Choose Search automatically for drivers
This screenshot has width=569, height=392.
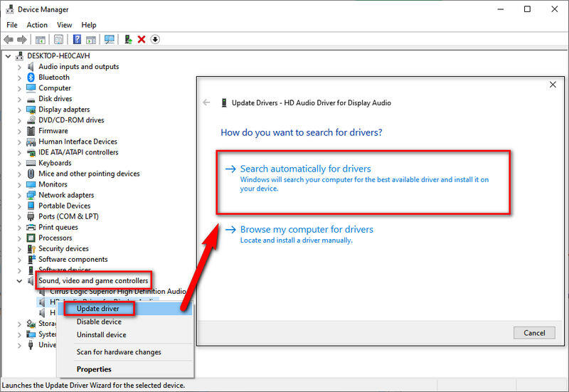[305, 169]
